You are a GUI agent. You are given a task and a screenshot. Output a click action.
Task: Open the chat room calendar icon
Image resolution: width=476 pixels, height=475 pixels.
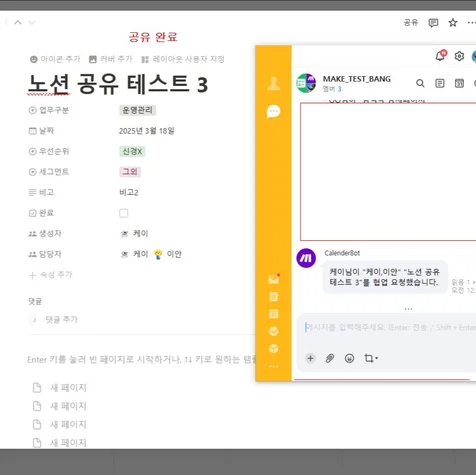[x=459, y=83]
